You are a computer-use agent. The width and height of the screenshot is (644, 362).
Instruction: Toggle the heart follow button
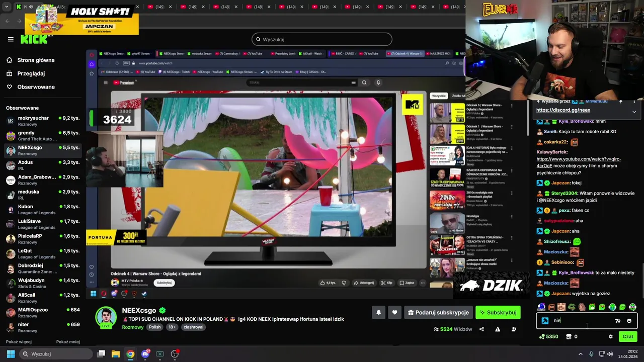394,313
